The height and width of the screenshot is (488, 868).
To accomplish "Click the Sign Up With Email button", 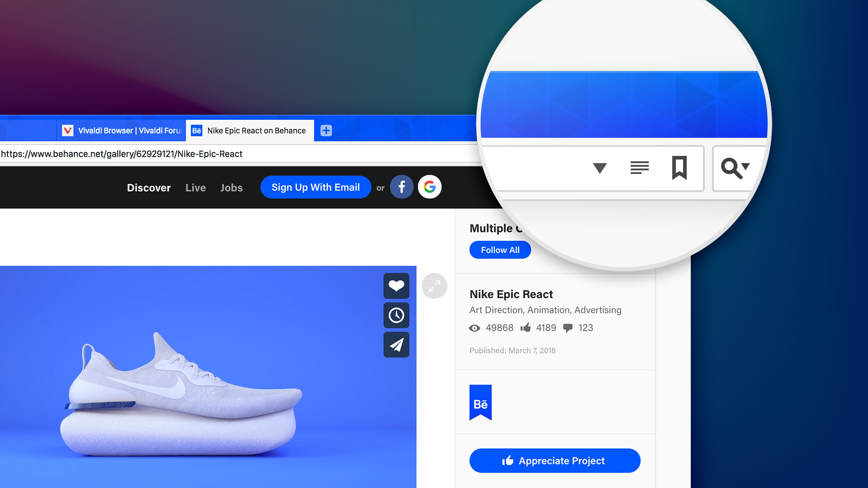I will click(x=316, y=187).
